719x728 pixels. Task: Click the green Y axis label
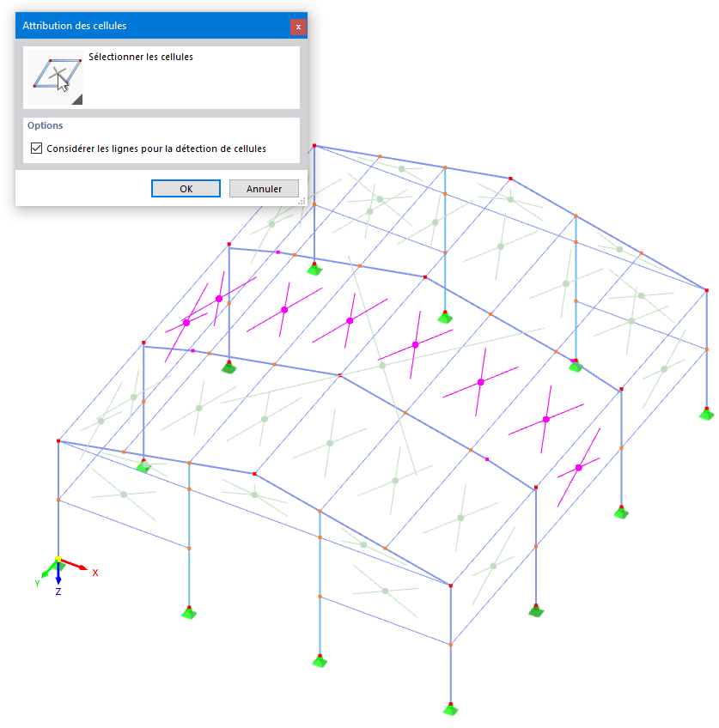[37, 584]
